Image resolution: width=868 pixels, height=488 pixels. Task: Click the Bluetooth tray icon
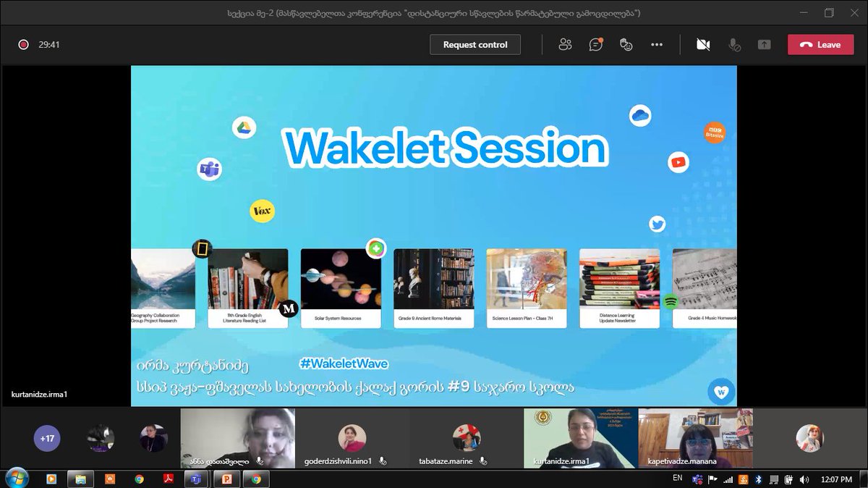[x=759, y=479]
